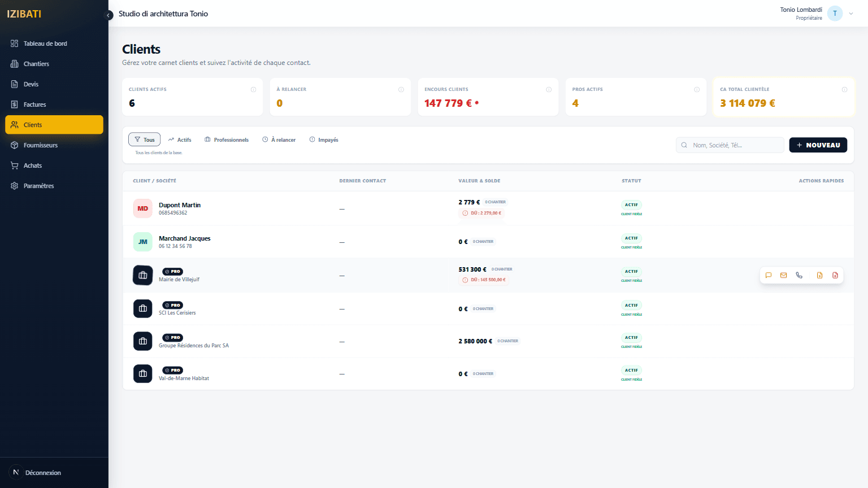This screenshot has width=868, height=488.
Task: Switch to the Impayés filter
Action: point(324,140)
